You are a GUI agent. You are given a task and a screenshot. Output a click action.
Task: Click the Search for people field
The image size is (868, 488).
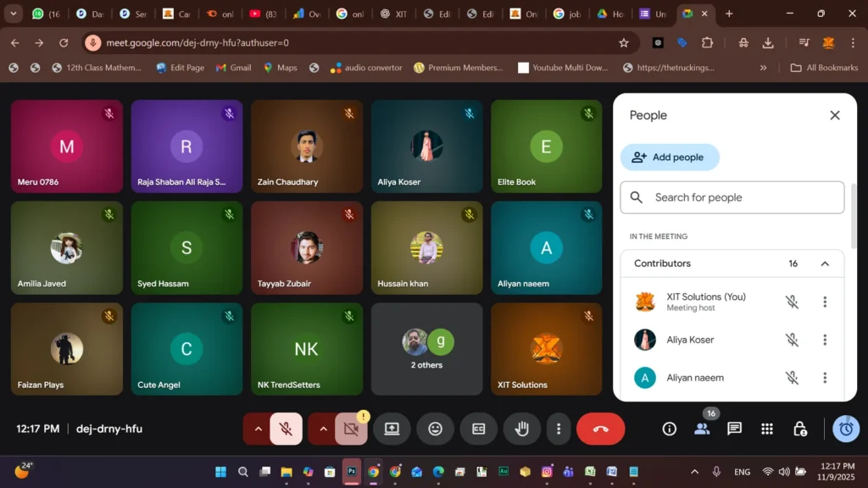click(x=732, y=197)
